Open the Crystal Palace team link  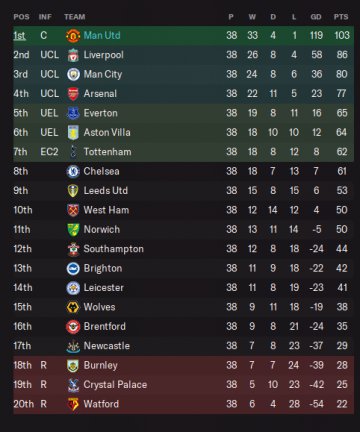click(x=115, y=385)
